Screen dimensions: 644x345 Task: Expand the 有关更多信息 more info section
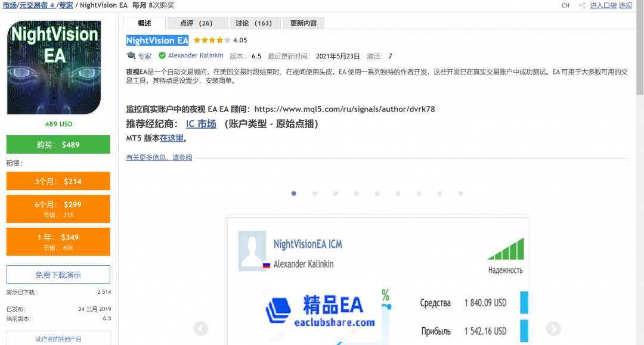[159, 158]
